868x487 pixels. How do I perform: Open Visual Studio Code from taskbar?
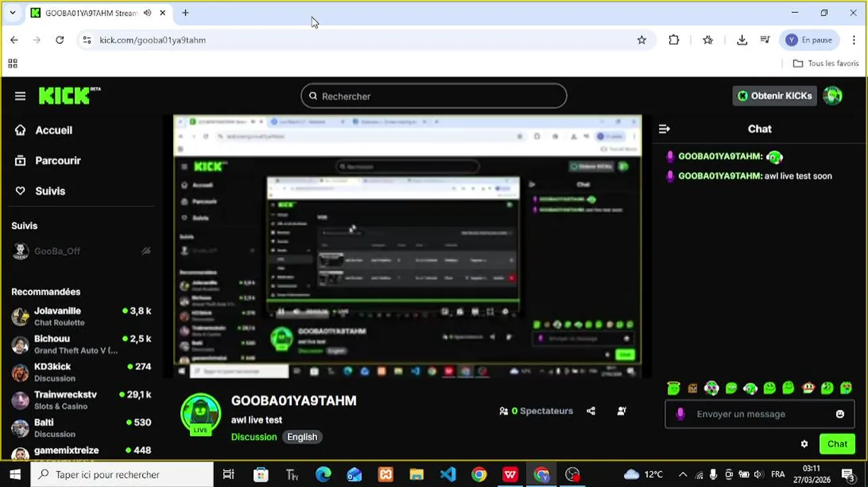click(x=448, y=475)
